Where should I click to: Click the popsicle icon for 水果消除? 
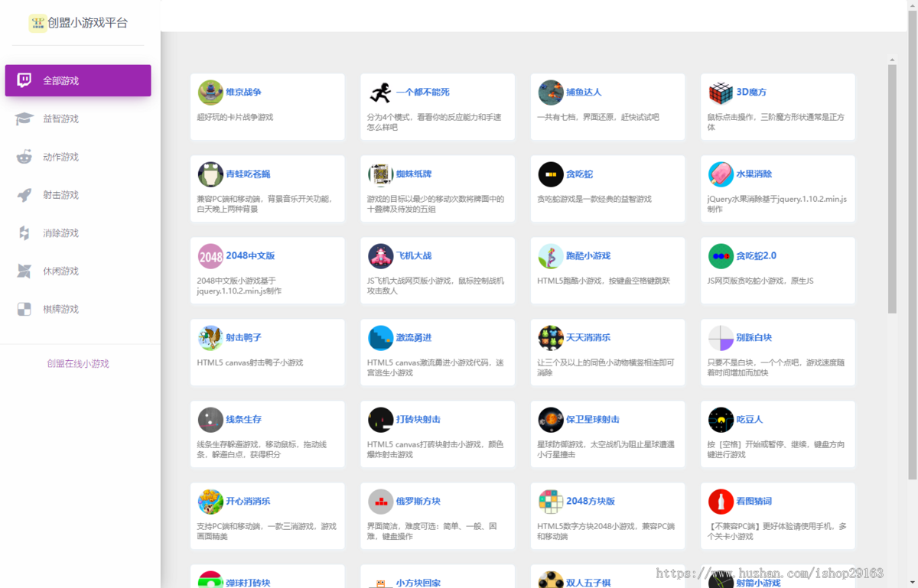click(721, 174)
